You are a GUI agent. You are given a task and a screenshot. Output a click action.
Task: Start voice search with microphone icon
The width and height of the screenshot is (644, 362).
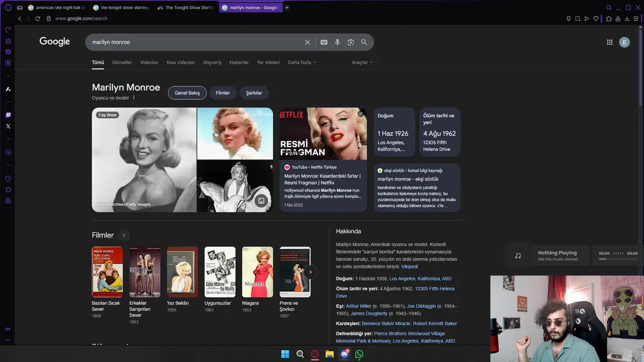[338, 42]
